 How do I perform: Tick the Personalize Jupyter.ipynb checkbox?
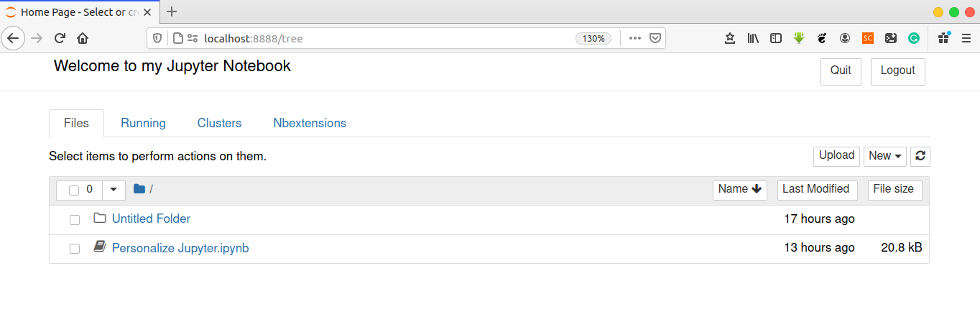pyautogui.click(x=75, y=249)
